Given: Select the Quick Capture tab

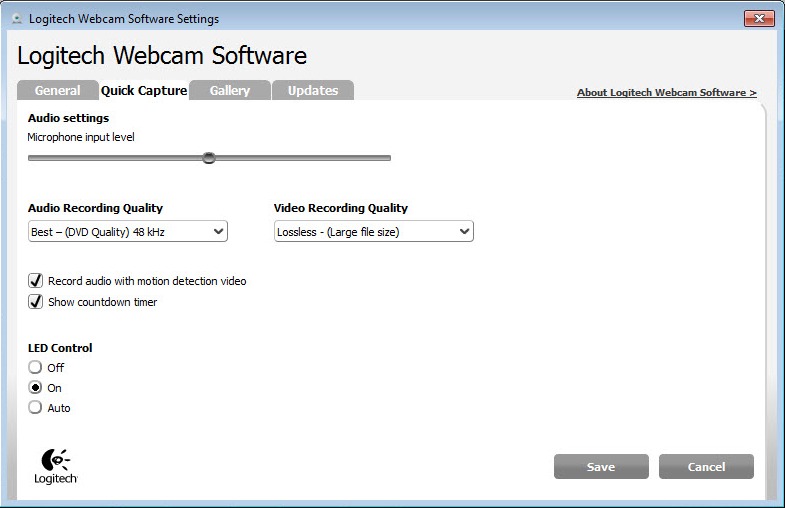Looking at the screenshot, I should [x=144, y=91].
